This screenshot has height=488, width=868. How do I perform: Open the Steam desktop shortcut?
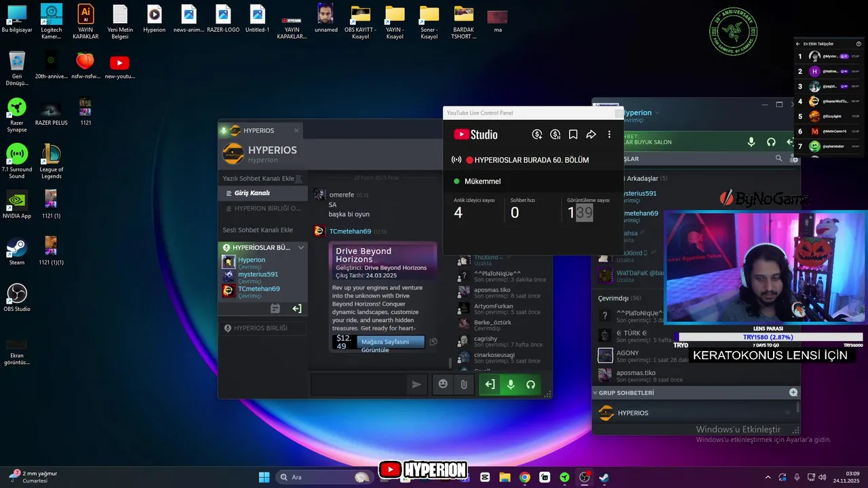17,251
